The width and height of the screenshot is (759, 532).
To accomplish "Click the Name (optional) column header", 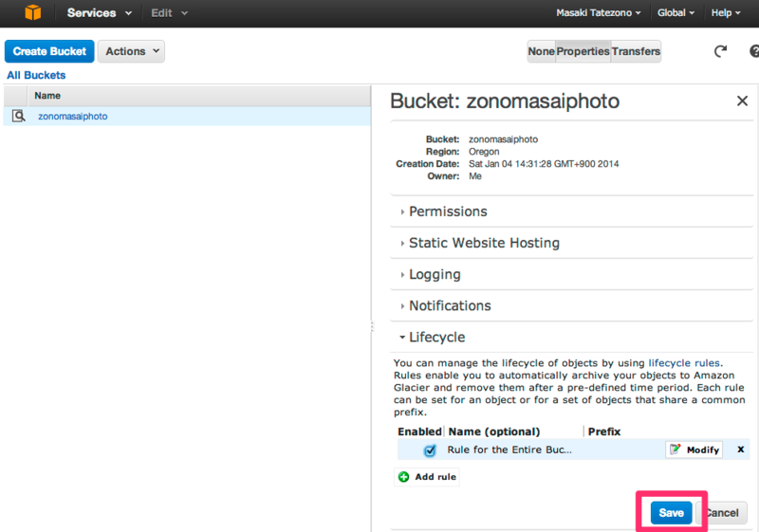I will 493,431.
